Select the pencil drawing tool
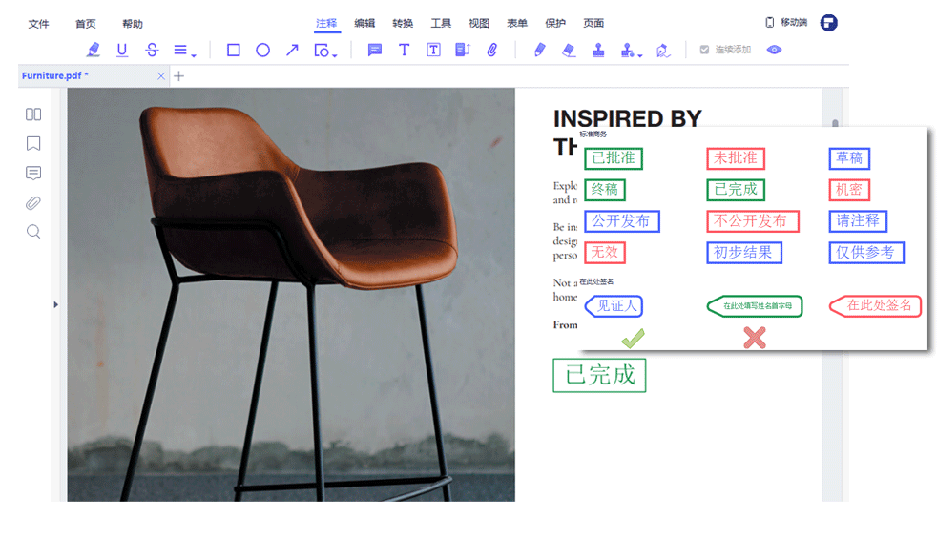Image resolution: width=937 pixels, height=560 pixels. 540,50
